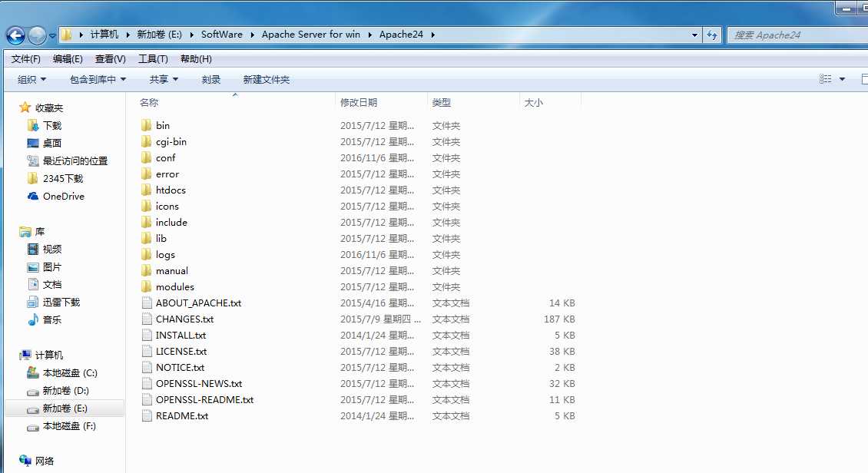Click the 新加卷 (E:) breadcrumb segment
The height and width of the screenshot is (473, 868).
(160, 35)
